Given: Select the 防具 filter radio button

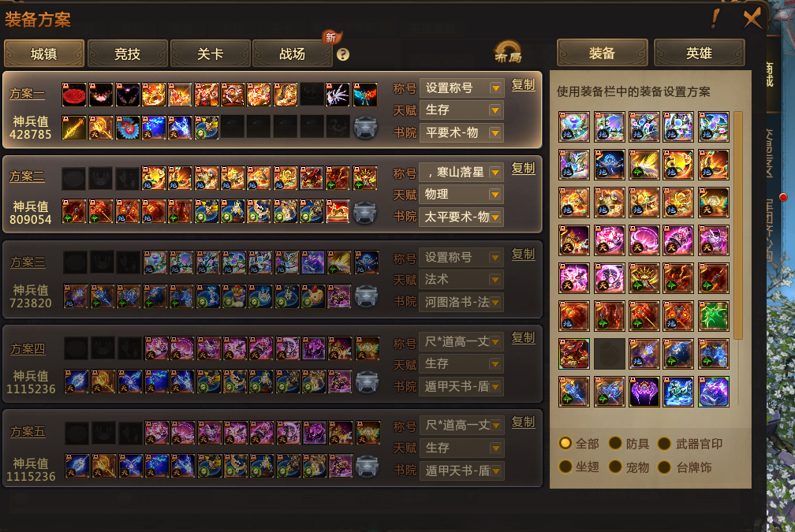Looking at the screenshot, I should click(615, 443).
